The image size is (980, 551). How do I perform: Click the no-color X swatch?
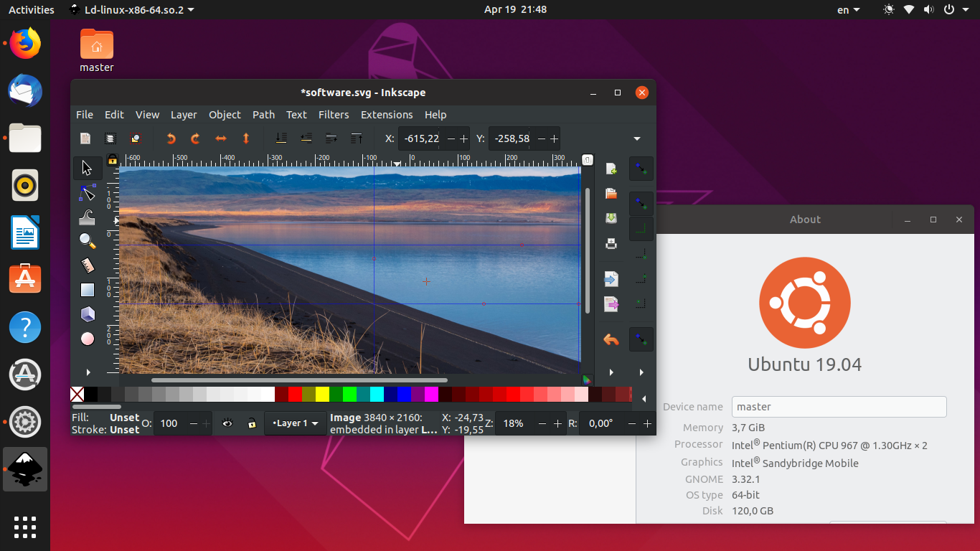77,394
